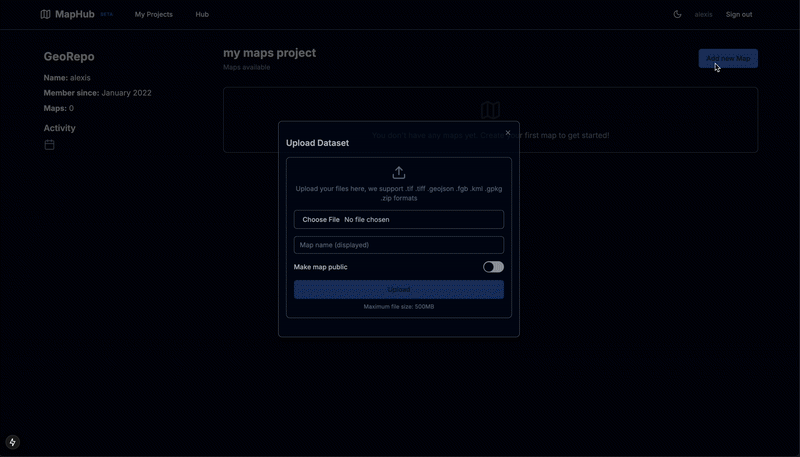Focus the Map name (displayed) field
This screenshot has height=457, width=800.
(x=398, y=245)
